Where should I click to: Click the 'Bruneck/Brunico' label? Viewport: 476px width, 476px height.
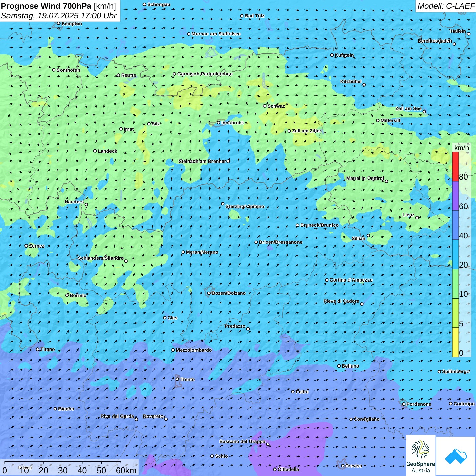click(319, 225)
